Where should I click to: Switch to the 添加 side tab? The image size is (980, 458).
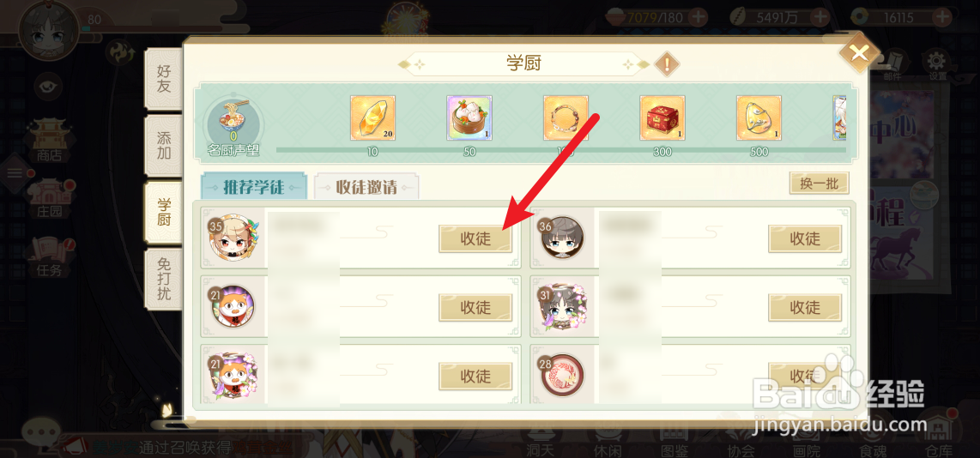(164, 145)
